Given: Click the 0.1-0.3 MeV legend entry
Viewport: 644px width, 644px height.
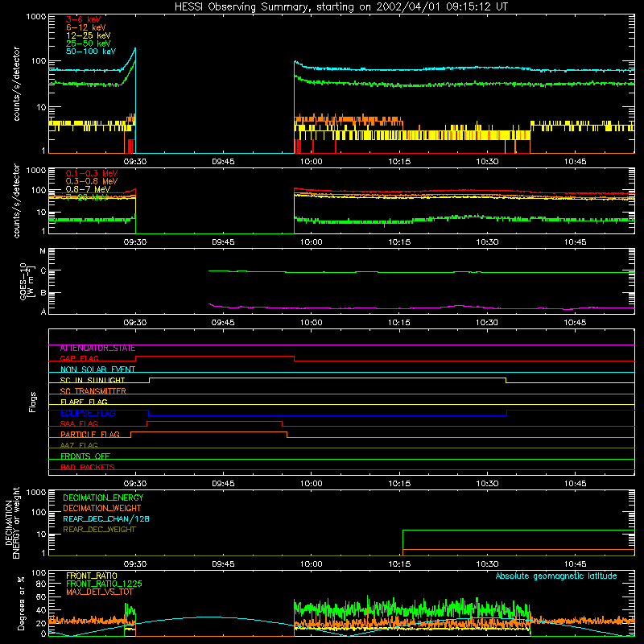Looking at the screenshot, I should (92, 173).
